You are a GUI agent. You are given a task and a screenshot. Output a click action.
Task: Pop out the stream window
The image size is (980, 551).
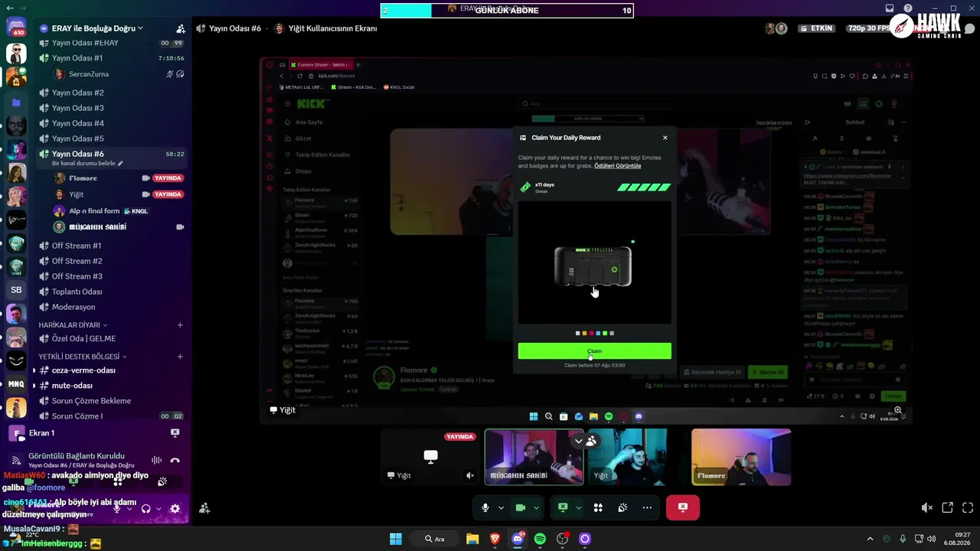947,507
